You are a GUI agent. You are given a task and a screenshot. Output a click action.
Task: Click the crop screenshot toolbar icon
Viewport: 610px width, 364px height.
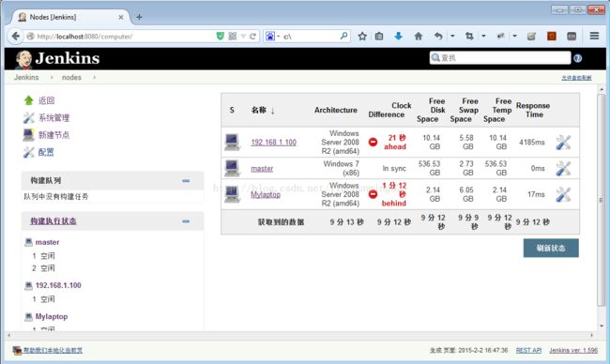pos(469,37)
